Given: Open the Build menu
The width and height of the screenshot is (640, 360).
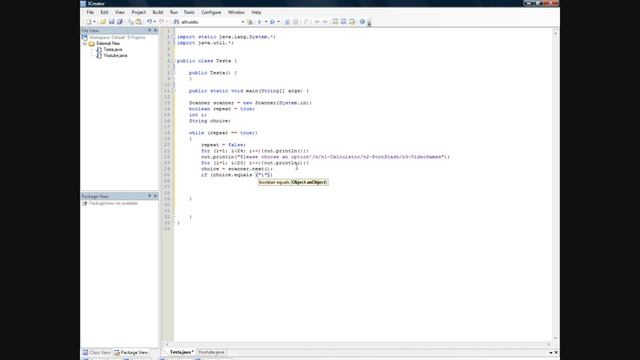Looking at the screenshot, I should (158, 12).
